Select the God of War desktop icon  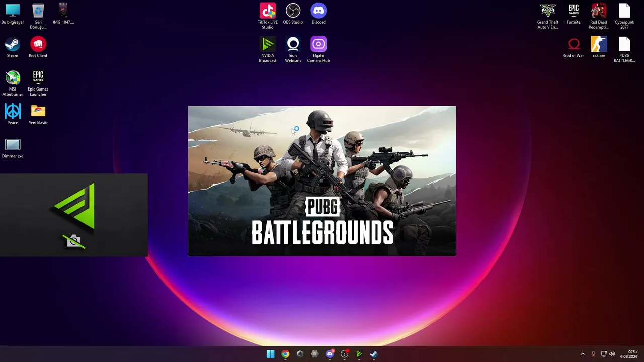(x=573, y=48)
